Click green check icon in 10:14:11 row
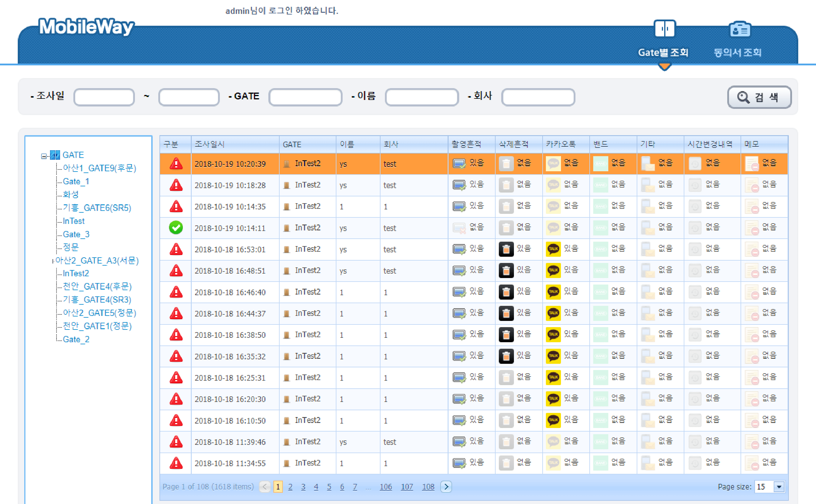This screenshot has height=504, width=816. point(176,228)
